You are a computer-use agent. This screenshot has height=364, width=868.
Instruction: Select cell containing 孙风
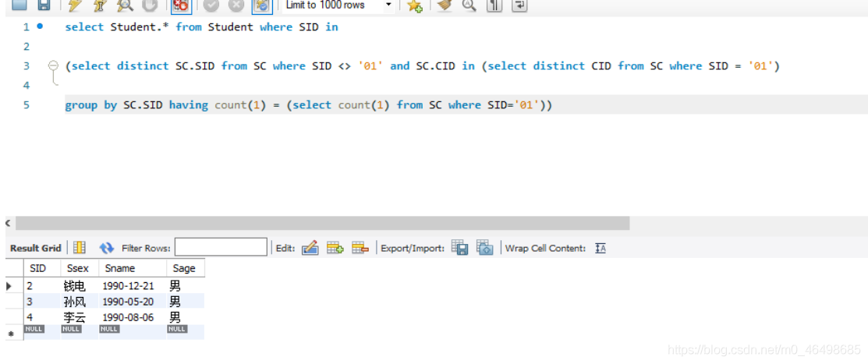(x=80, y=302)
